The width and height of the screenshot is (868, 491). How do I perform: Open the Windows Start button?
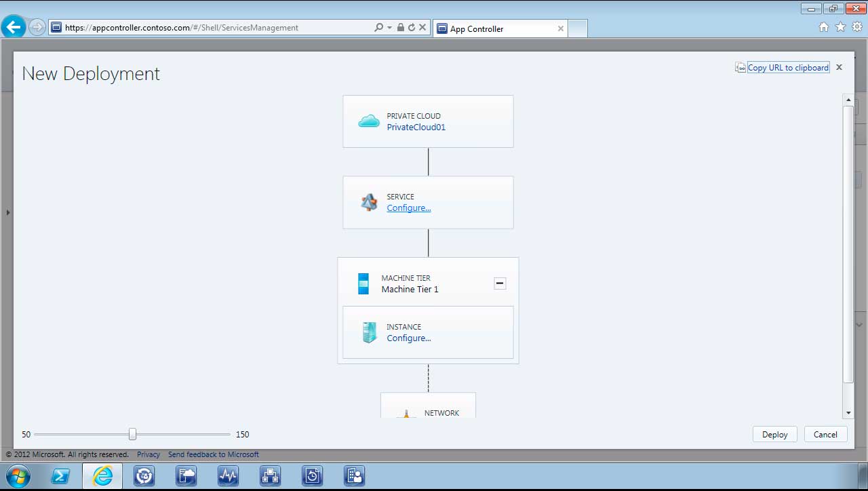18,476
